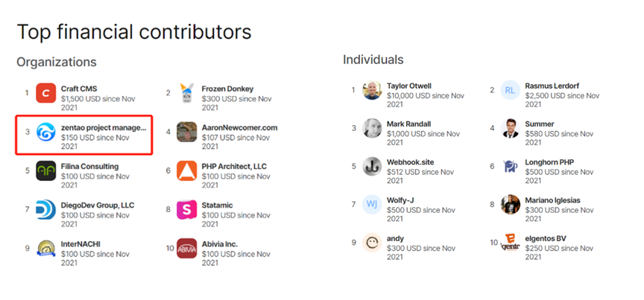Click the zentao blue swirl logo
Image resolution: width=644 pixels, height=300 pixels.
[x=46, y=132]
